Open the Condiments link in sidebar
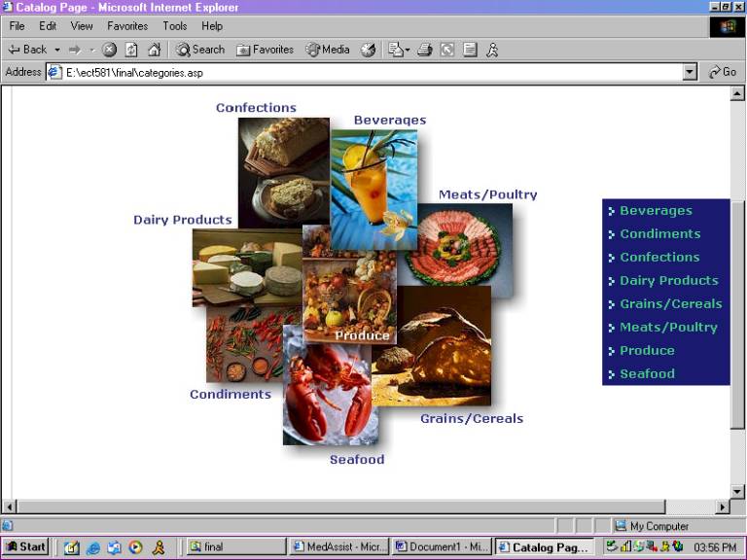Viewport: 747px width, 560px height. (x=659, y=233)
